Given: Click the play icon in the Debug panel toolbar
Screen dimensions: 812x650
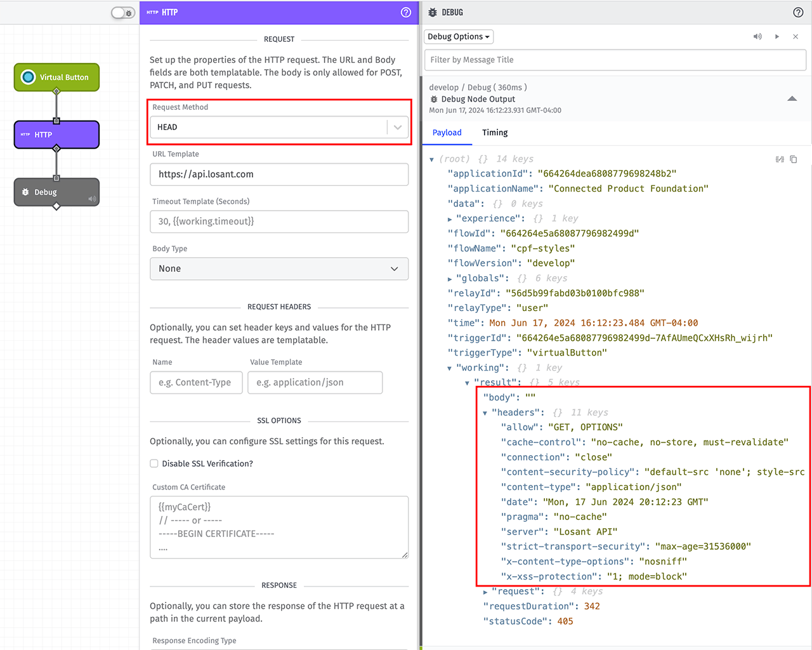Looking at the screenshot, I should [776, 36].
